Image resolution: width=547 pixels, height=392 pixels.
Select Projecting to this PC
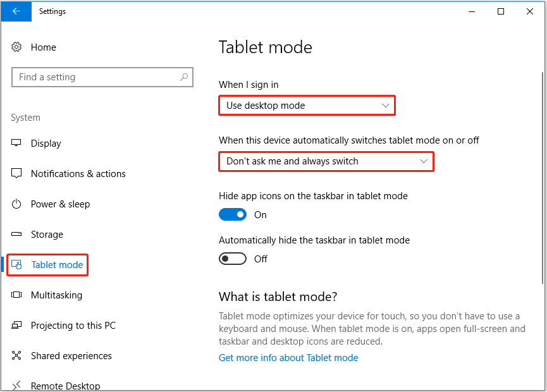point(17,326)
